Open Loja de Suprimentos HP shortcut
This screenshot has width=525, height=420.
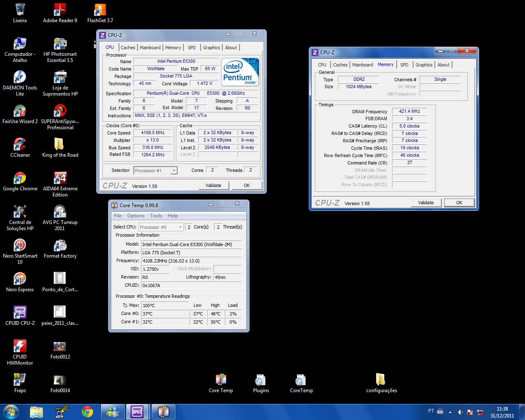point(60,83)
